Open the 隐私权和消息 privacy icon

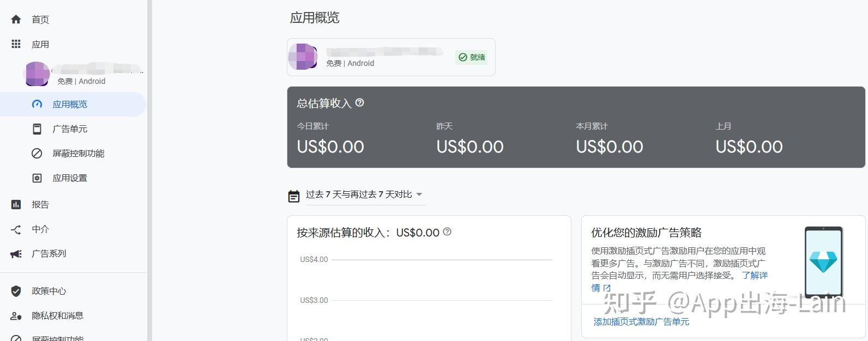pos(16,315)
